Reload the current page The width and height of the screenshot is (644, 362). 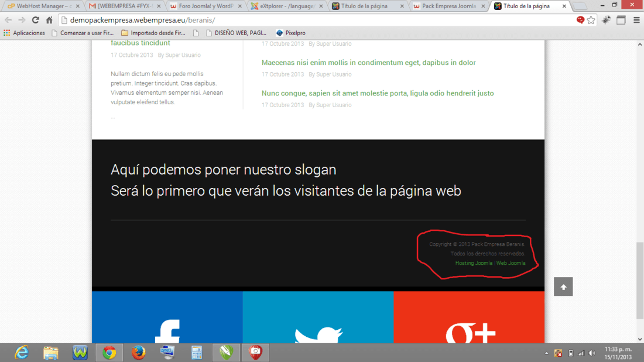coord(36,20)
